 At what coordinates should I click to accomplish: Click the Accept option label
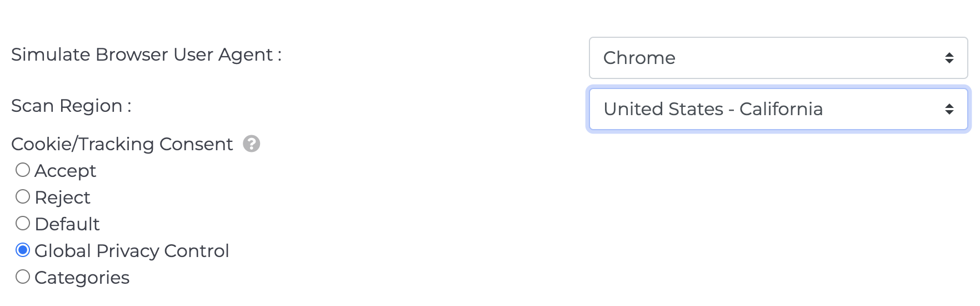(65, 171)
